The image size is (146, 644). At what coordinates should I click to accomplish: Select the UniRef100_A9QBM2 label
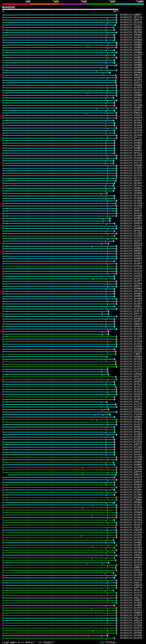click(131, 613)
